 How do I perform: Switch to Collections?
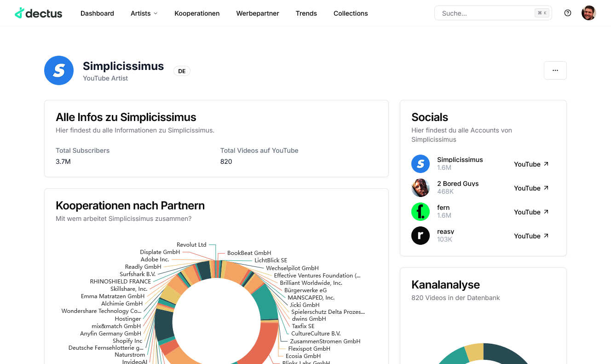point(351,13)
